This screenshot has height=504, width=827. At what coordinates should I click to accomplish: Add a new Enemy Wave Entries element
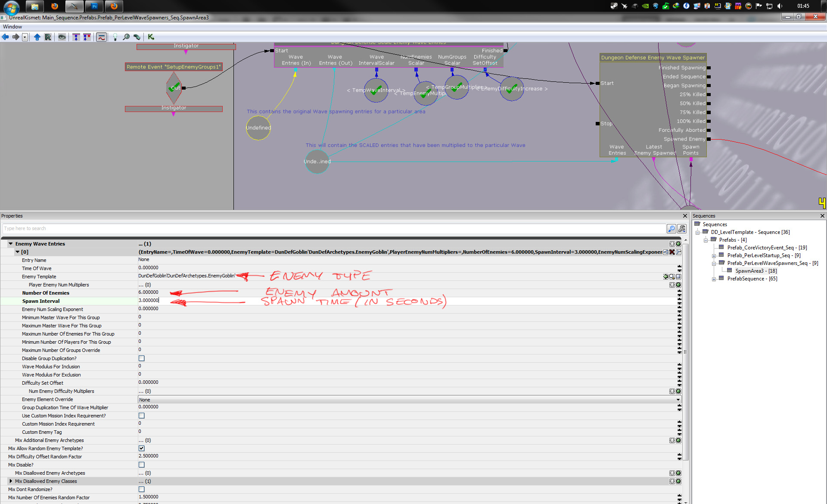click(x=678, y=244)
